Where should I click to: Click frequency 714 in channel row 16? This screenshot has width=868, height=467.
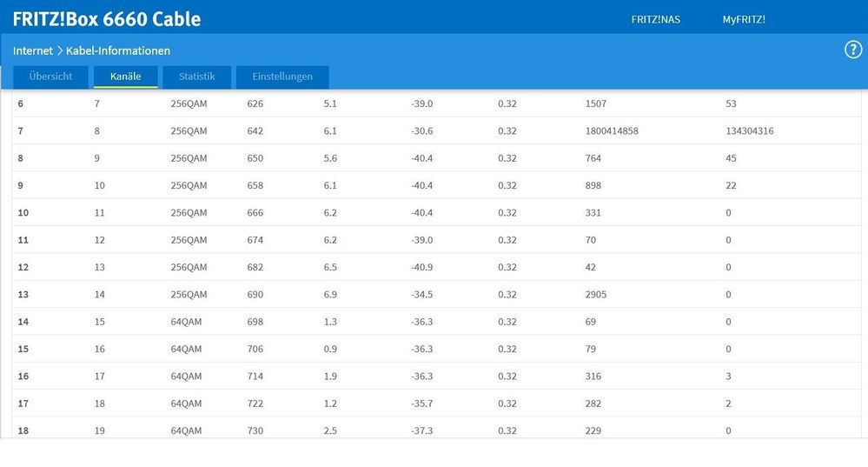tap(255, 377)
